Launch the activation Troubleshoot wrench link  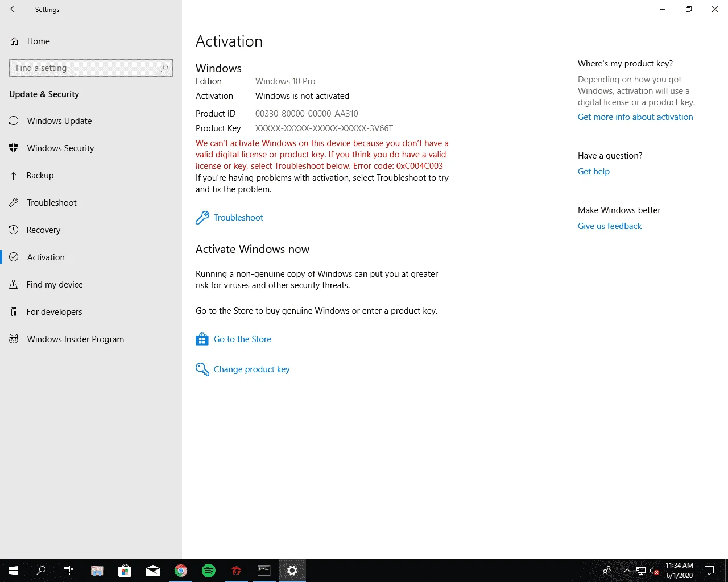230,218
